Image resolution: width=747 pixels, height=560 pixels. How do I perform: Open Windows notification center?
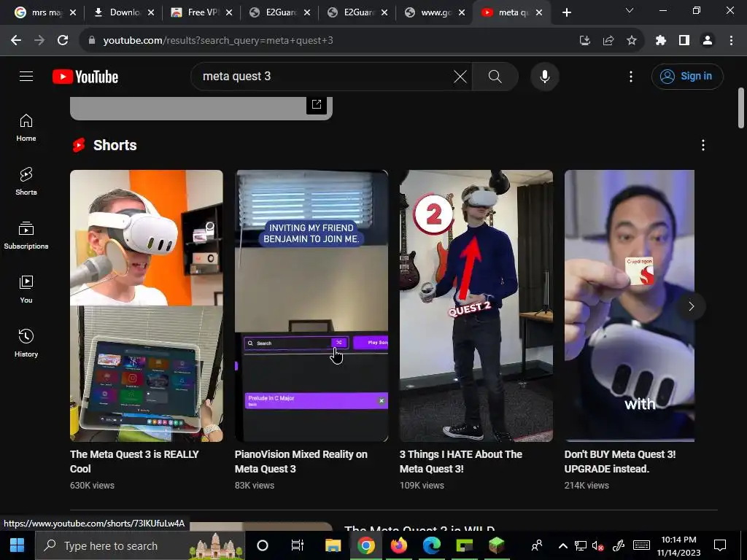[x=720, y=545]
